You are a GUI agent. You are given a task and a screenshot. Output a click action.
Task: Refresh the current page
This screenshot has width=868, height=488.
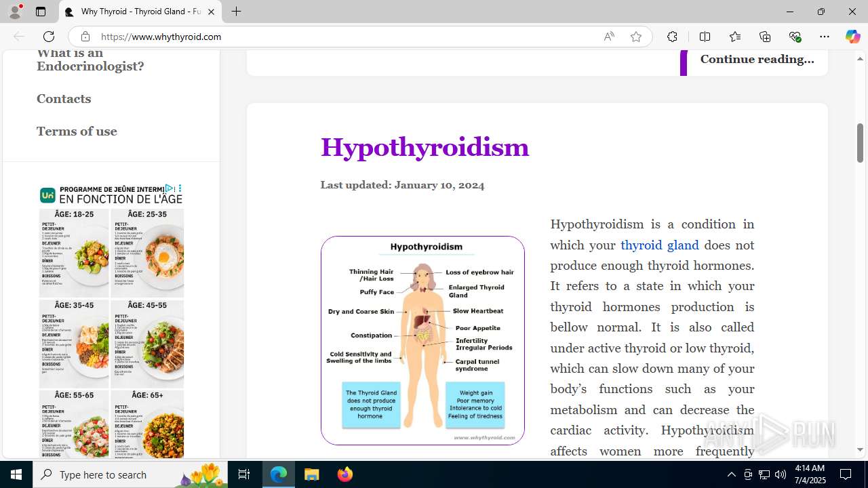pos(49,37)
